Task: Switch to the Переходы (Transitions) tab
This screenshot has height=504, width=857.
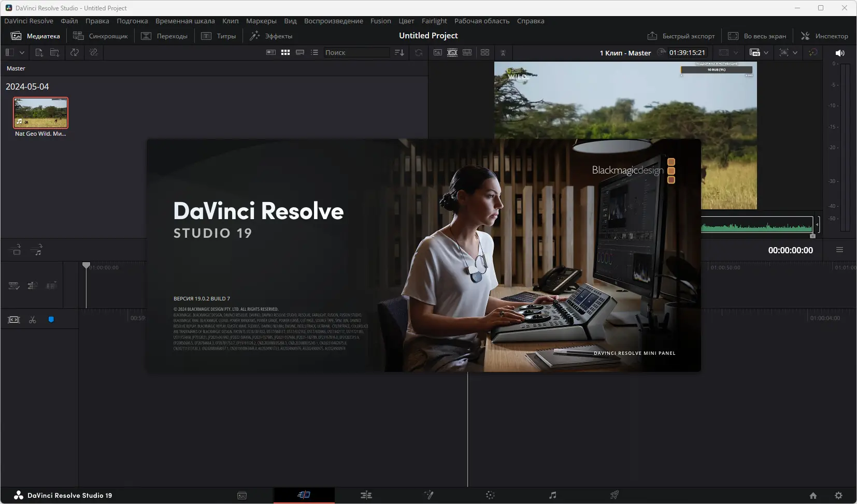Action: point(165,36)
